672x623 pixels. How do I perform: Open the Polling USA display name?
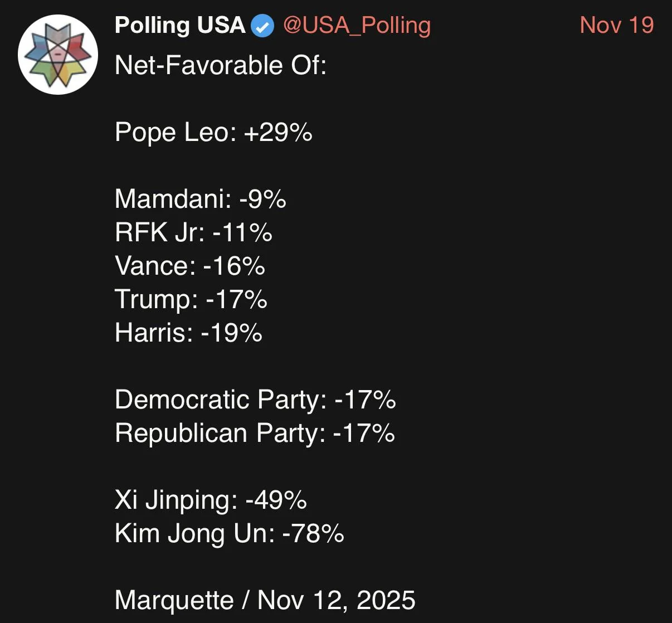point(179,26)
